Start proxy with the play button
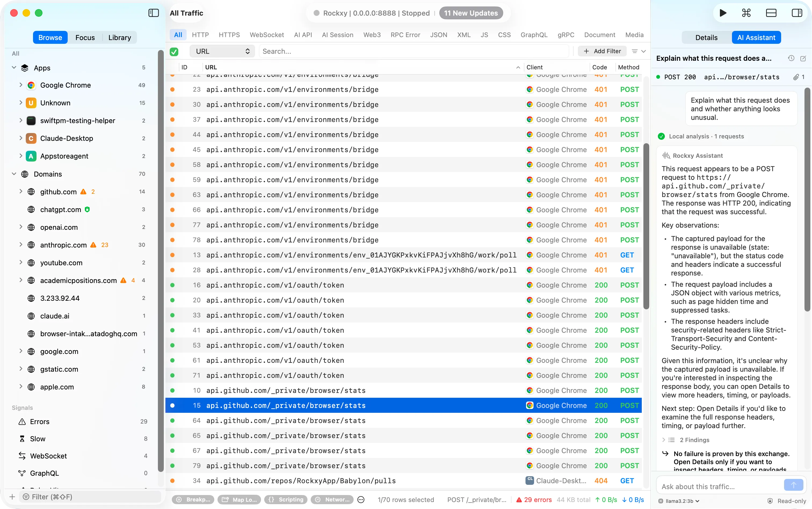Screen dimensions: 812x509 click(723, 13)
